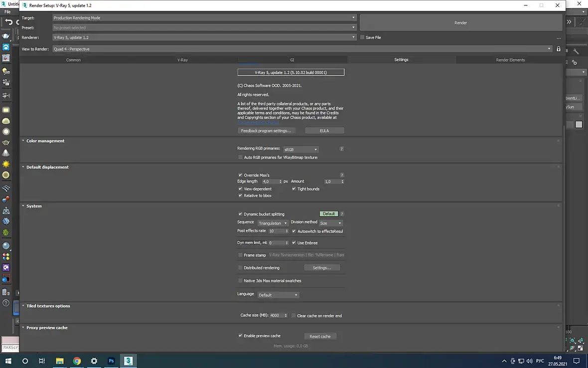
Task: Open the Rendering RGB primaries sRGB dropdown
Action: coord(301,149)
